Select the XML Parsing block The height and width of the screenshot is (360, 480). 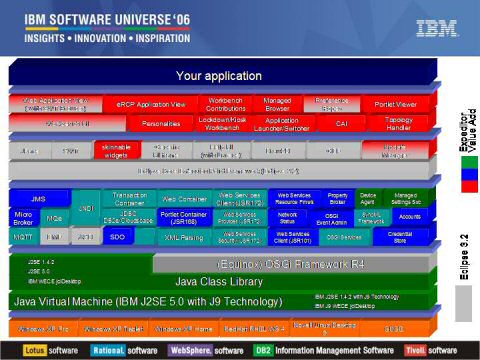tap(184, 238)
